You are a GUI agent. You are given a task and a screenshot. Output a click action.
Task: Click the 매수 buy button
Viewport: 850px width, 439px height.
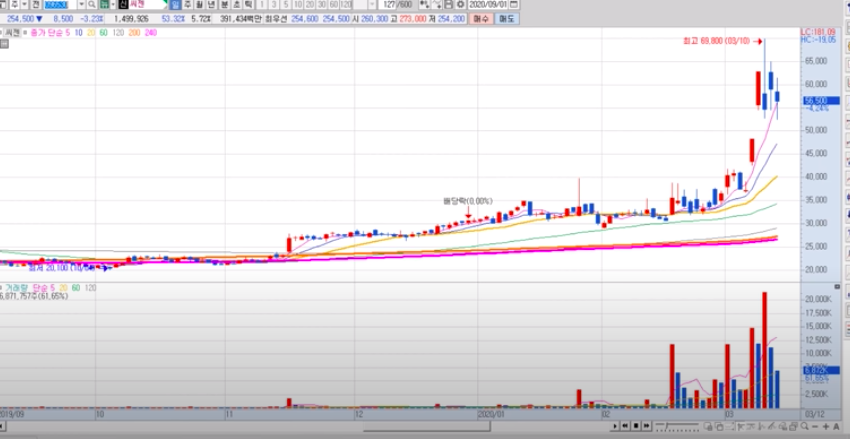coord(481,18)
